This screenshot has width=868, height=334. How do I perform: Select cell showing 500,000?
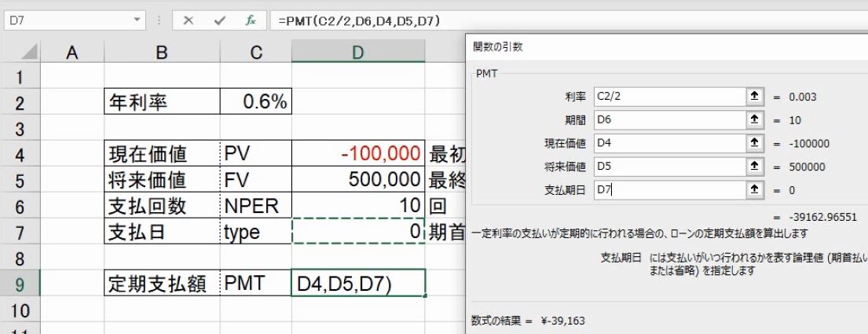coord(358,179)
